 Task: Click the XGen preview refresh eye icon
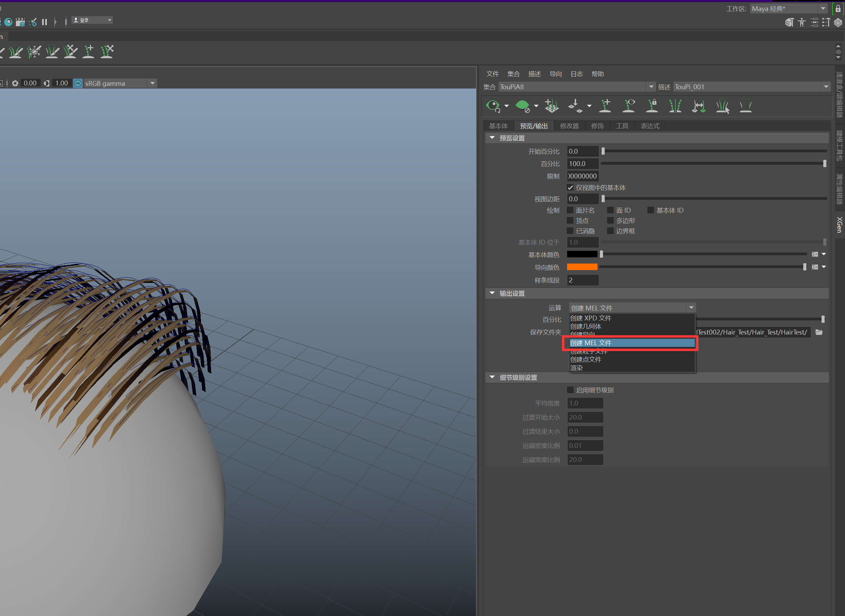click(493, 106)
